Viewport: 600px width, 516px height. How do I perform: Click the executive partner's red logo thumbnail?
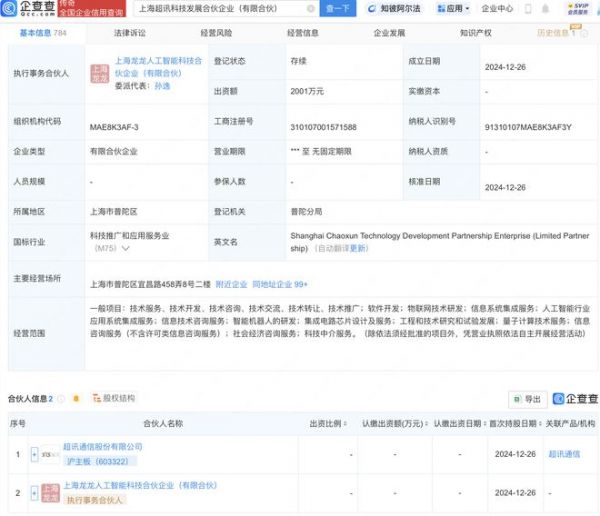pos(100,73)
